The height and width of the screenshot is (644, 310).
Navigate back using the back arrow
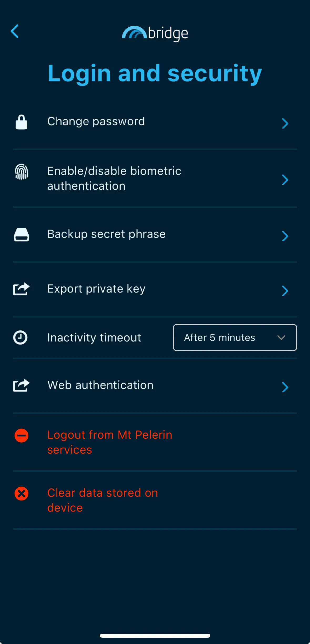pos(15,31)
